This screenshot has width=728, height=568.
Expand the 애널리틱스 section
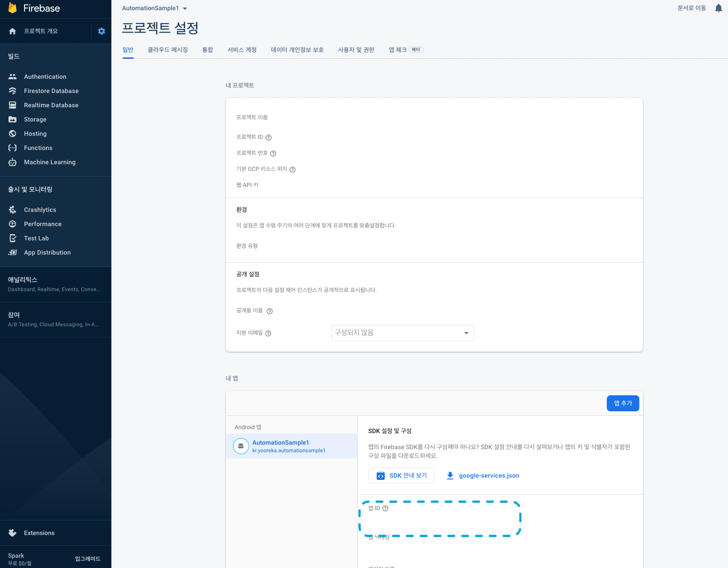(x=56, y=284)
